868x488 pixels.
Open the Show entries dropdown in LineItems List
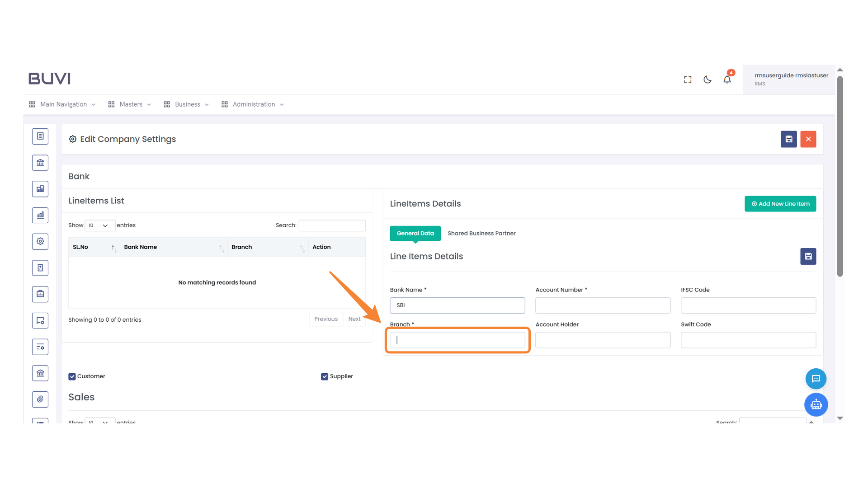(99, 225)
